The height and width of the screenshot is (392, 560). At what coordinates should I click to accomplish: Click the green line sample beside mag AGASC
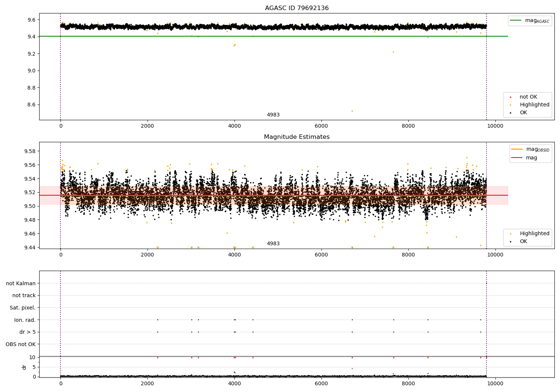(516, 21)
